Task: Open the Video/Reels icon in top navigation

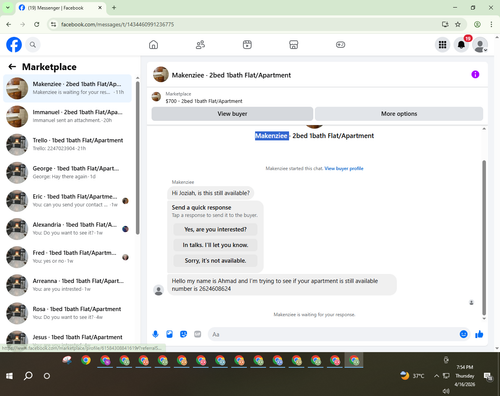Action: (x=247, y=45)
